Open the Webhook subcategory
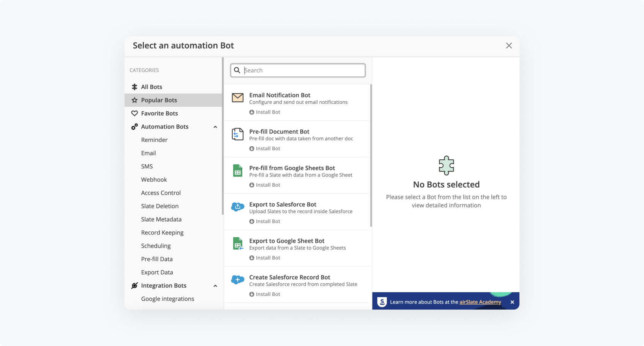Image resolution: width=644 pixels, height=346 pixels. point(154,179)
